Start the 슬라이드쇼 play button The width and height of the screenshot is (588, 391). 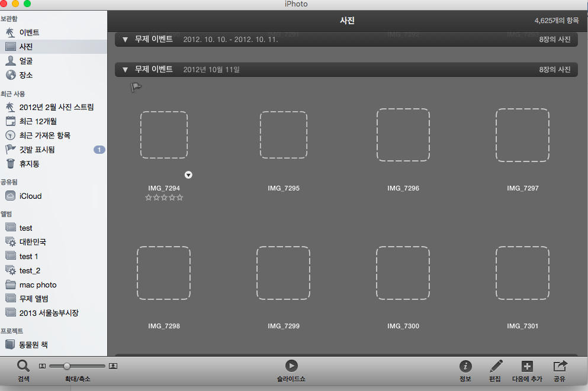pos(291,366)
